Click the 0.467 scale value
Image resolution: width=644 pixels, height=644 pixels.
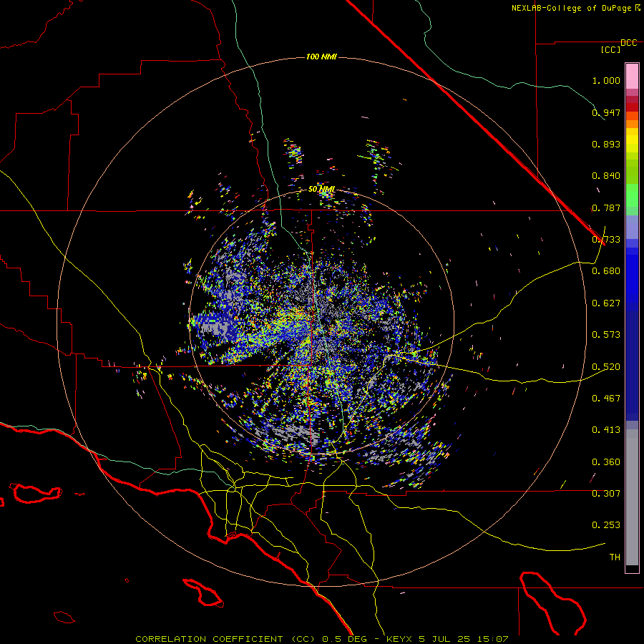[x=606, y=399]
